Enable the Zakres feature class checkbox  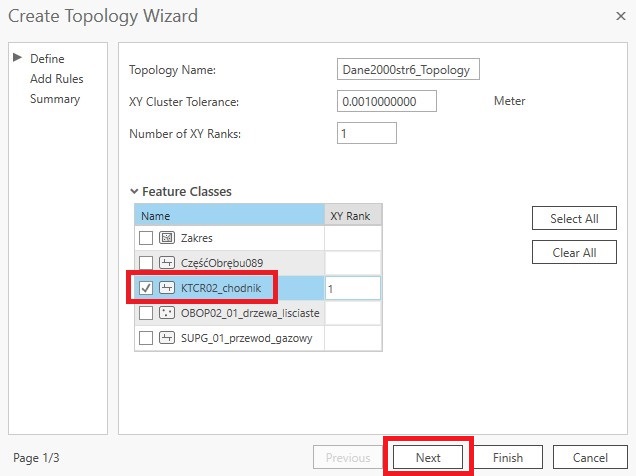pos(146,238)
